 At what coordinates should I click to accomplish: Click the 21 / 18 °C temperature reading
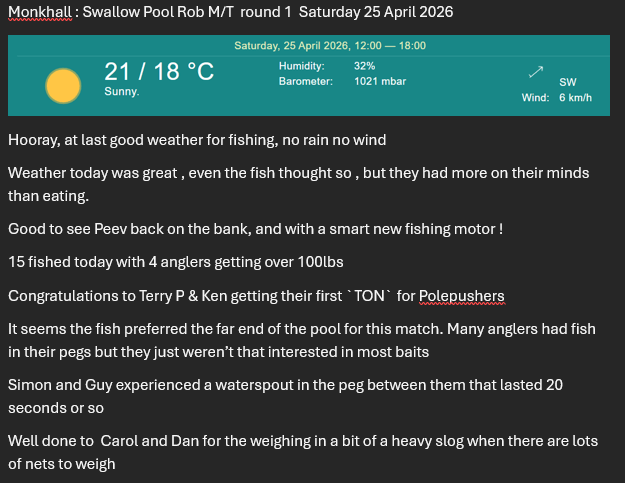coord(158,72)
